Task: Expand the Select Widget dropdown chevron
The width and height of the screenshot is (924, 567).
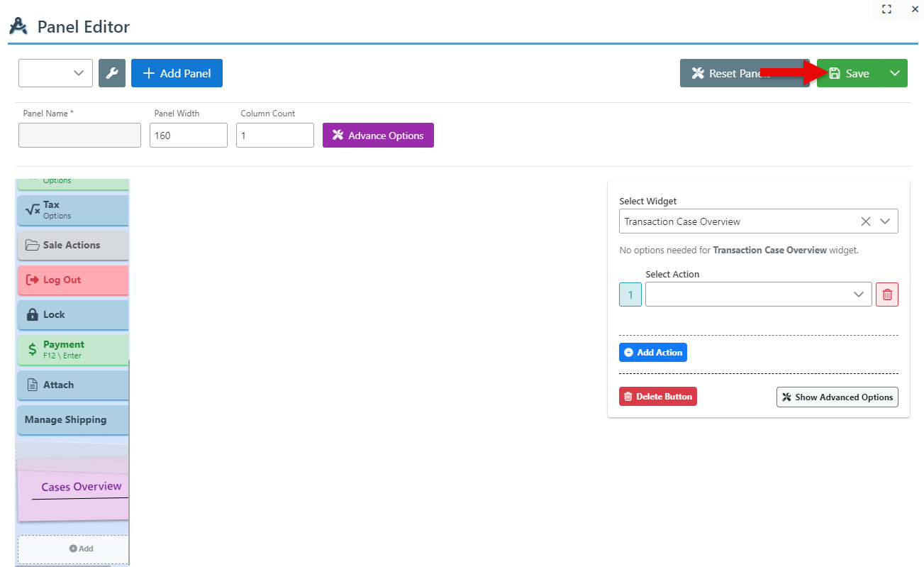Action: 885,221
